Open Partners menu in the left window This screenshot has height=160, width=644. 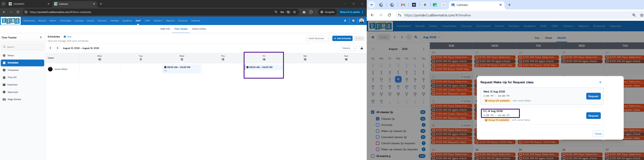(x=102, y=21)
